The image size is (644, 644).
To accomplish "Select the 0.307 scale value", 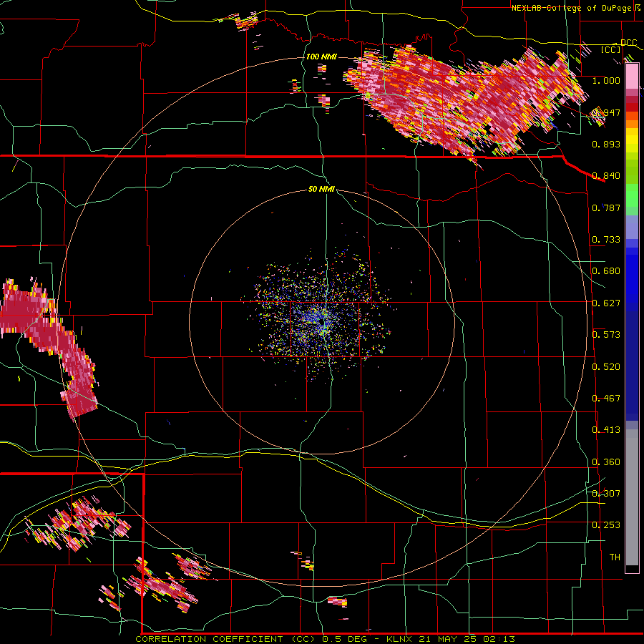I will [x=606, y=493].
